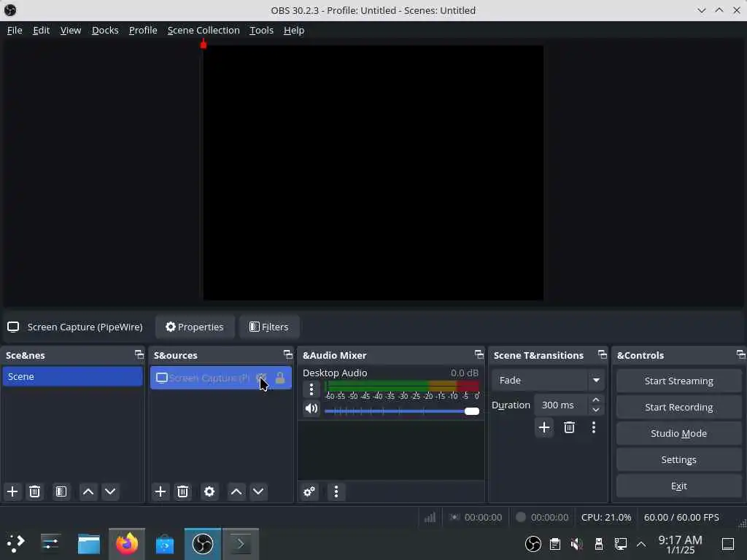
Task: Decrease transition duration with down arrow
Action: [596, 410]
